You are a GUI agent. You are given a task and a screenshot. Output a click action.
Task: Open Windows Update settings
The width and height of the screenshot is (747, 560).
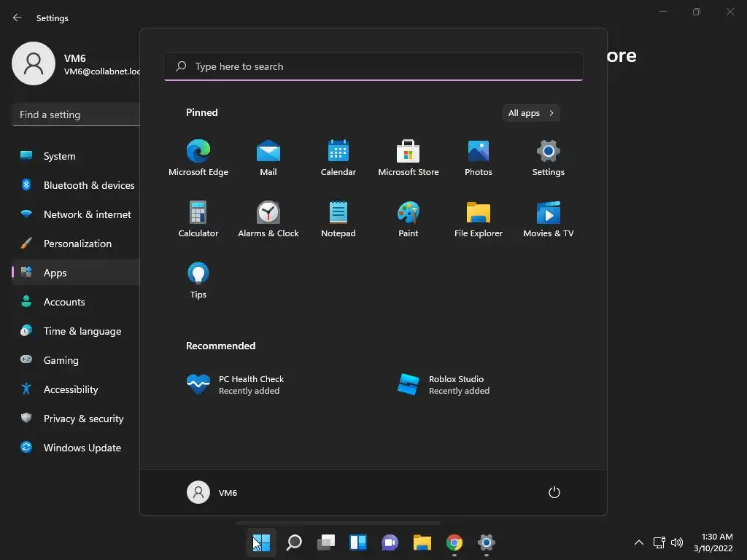tap(75, 448)
